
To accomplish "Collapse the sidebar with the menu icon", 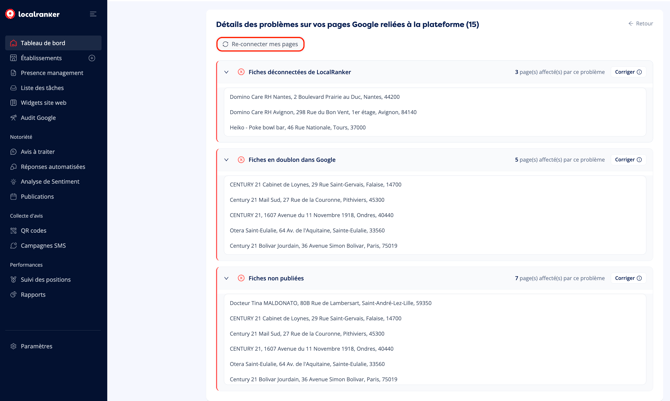I will (x=93, y=14).
